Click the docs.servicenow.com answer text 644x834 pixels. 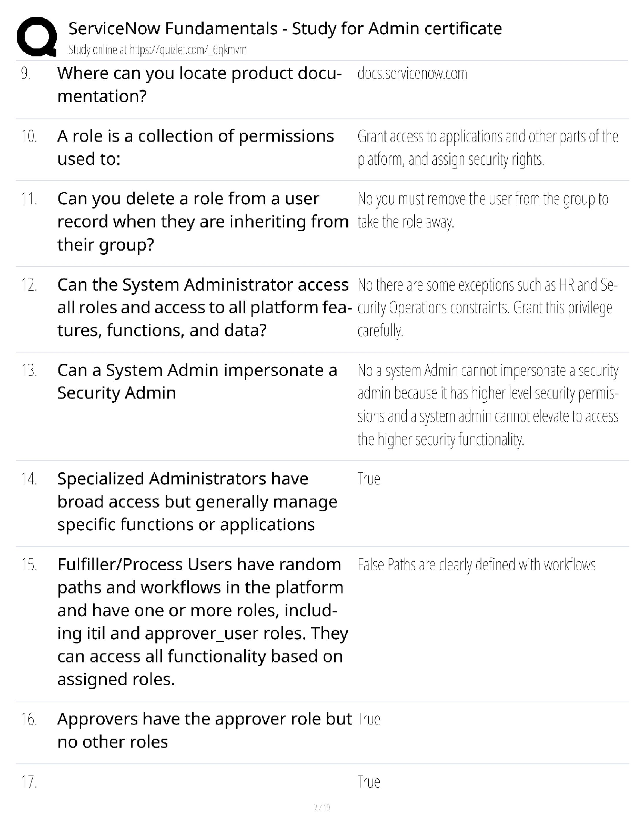coord(412,74)
